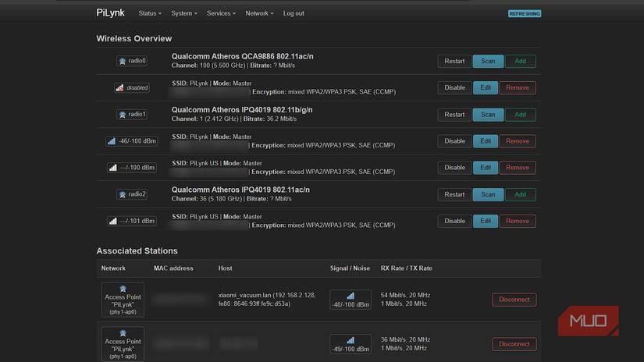Add network on radio0 QCA9886
This screenshot has height=362, width=644.
click(x=521, y=61)
